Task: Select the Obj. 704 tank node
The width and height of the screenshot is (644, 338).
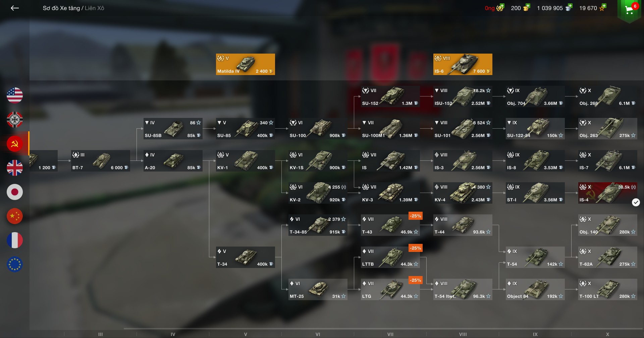Action: (535, 96)
